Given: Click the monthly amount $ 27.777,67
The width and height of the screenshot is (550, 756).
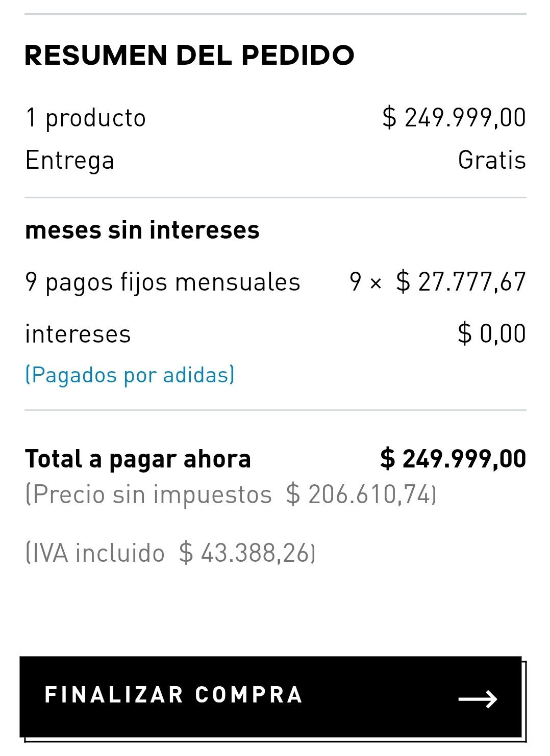Looking at the screenshot, I should (461, 282).
